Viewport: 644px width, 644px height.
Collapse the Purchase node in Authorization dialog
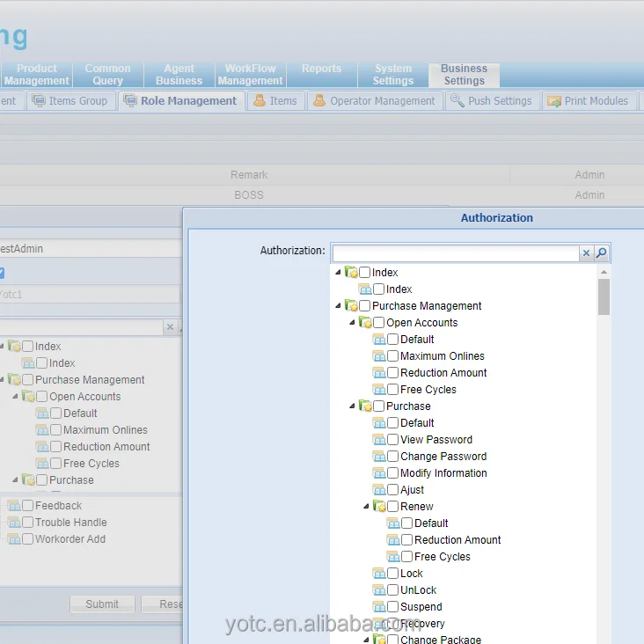click(x=352, y=406)
